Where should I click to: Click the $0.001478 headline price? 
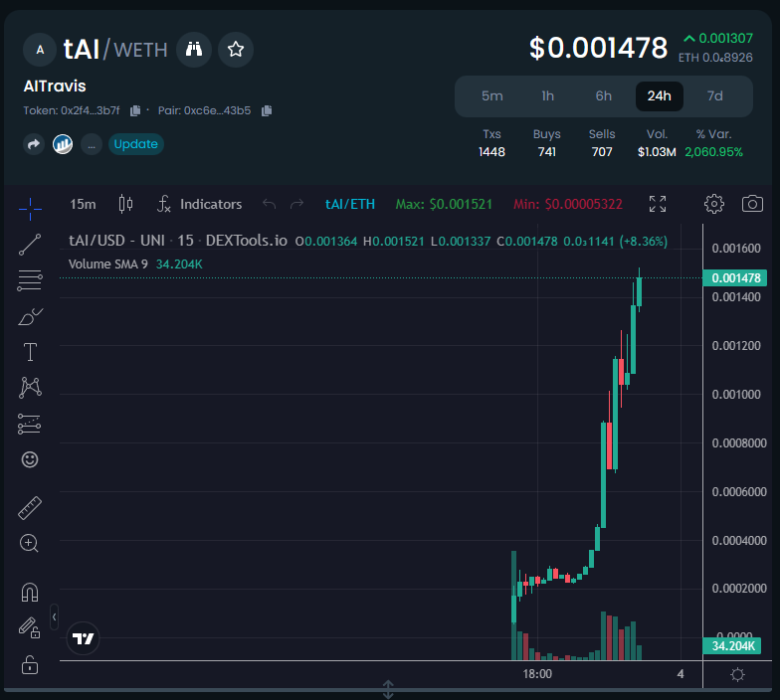pyautogui.click(x=599, y=48)
